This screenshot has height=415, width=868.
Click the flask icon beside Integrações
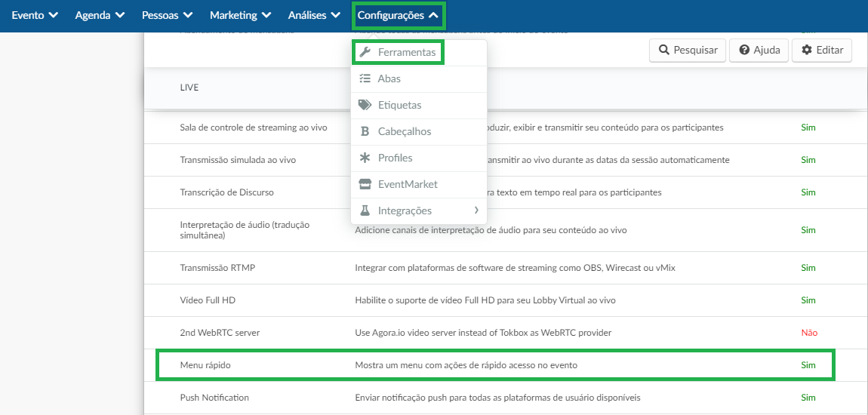365,211
